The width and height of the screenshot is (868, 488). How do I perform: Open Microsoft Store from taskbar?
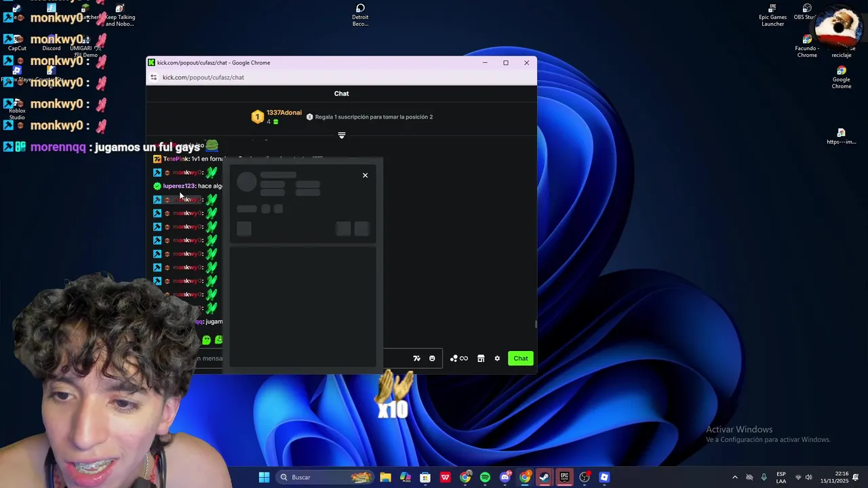(x=425, y=477)
